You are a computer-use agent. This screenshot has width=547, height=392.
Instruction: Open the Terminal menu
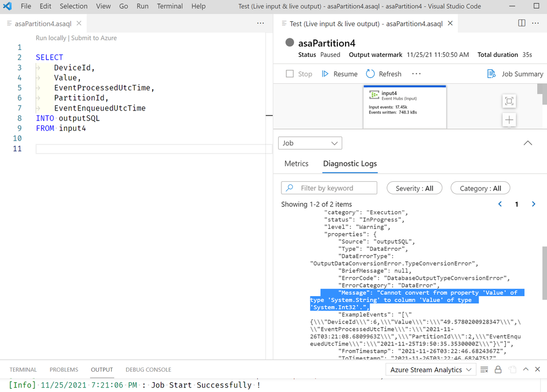(x=170, y=6)
